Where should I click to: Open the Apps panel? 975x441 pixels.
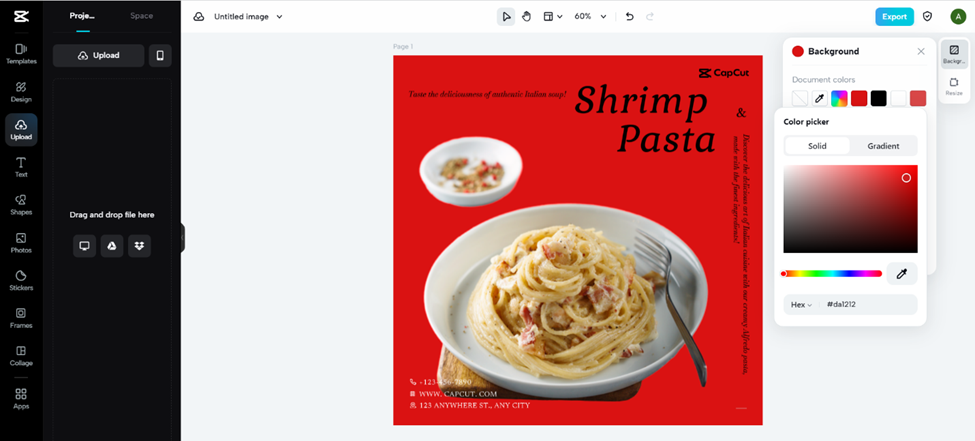tap(21, 399)
